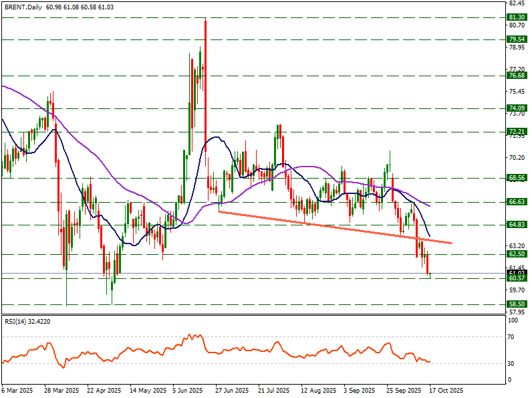Click the 79.54 price level label
The image size is (532, 398).
pyautogui.click(x=516, y=39)
